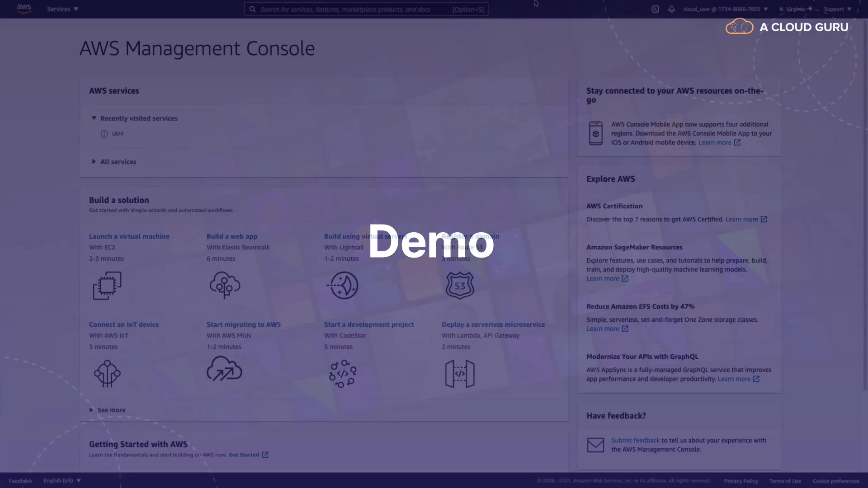Open the CloudShell terminal icon
Image resolution: width=868 pixels, height=488 pixels.
[x=655, y=9]
